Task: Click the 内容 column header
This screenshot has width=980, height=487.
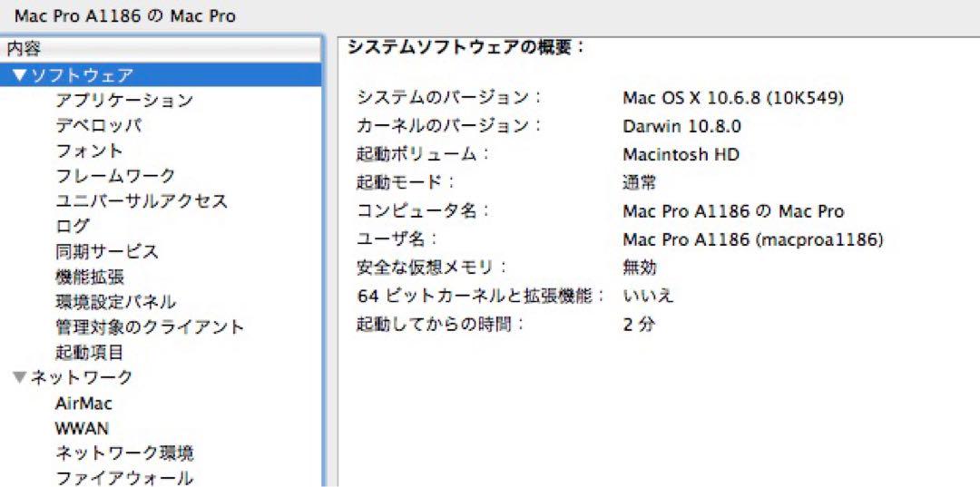Action: 162,50
